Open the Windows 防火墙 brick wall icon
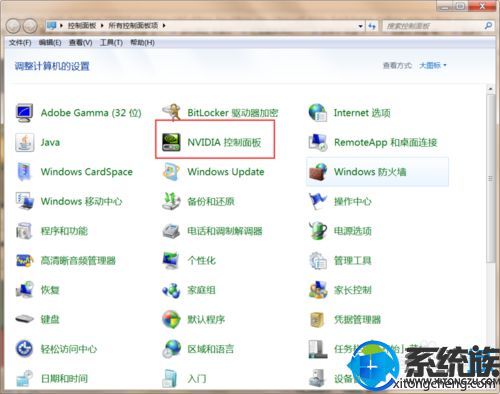Image resolution: width=500 pixels, height=394 pixels. coord(318,172)
